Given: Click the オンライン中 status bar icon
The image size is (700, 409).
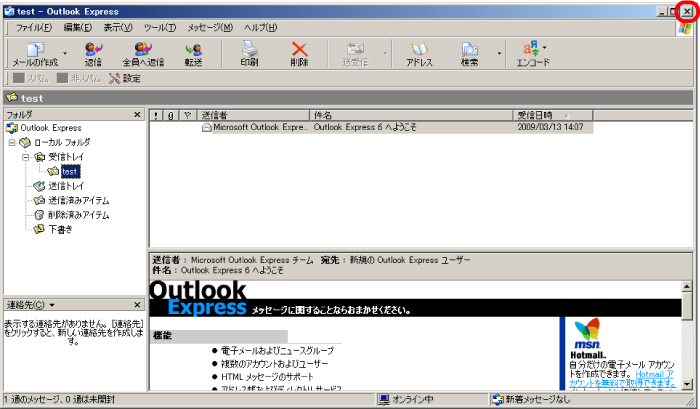Looking at the screenshot, I should (383, 399).
